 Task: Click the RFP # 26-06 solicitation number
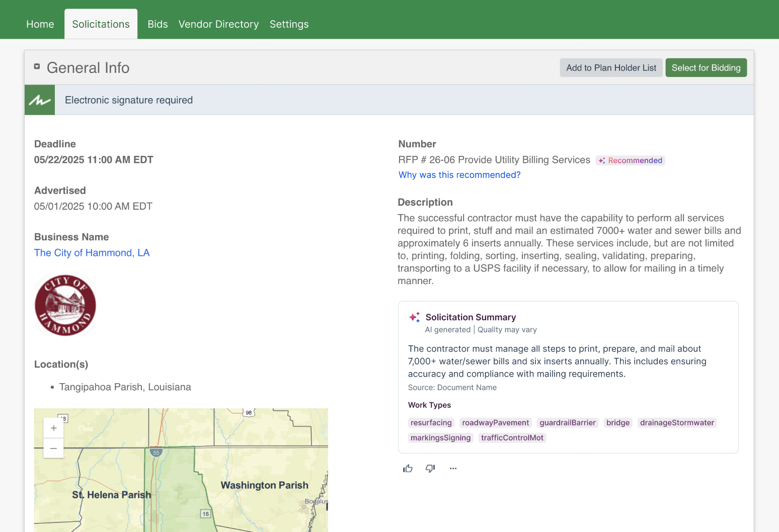tap(494, 160)
